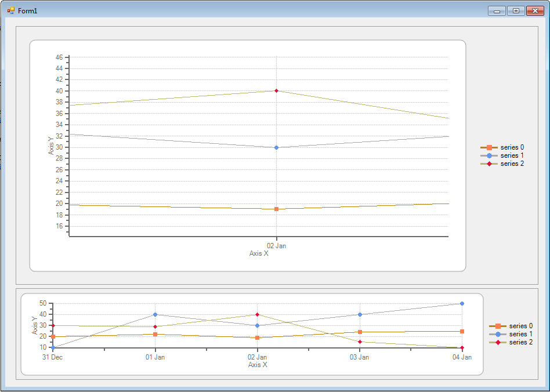The width and height of the screenshot is (550, 392).
Task: Click the 02 Jan label under upper chart
Action: 276,246
